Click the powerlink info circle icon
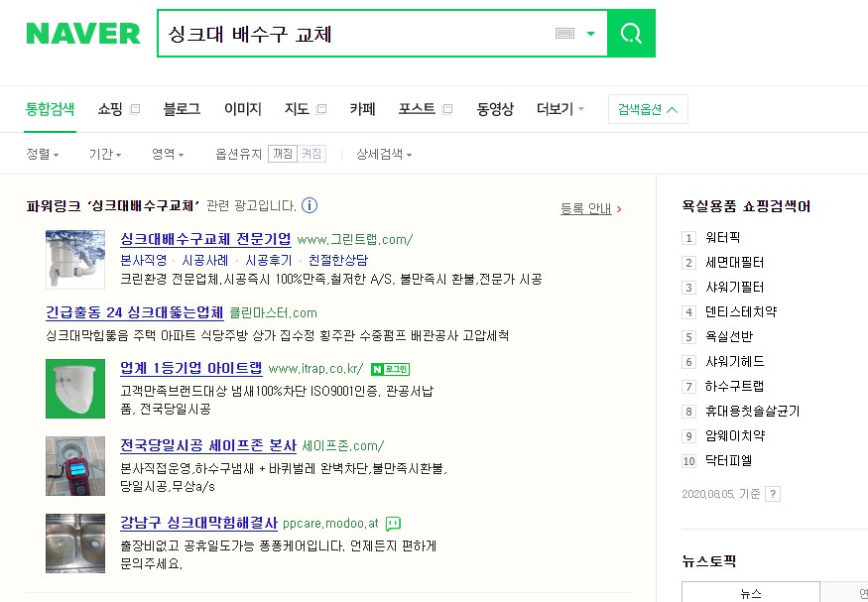Screen dimensions: 868x602 [x=310, y=206]
